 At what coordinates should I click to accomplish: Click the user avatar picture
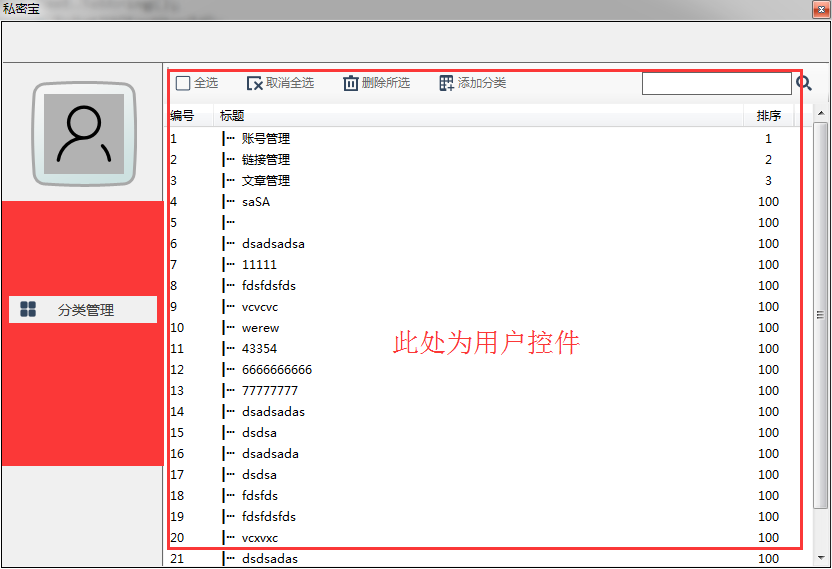84,134
